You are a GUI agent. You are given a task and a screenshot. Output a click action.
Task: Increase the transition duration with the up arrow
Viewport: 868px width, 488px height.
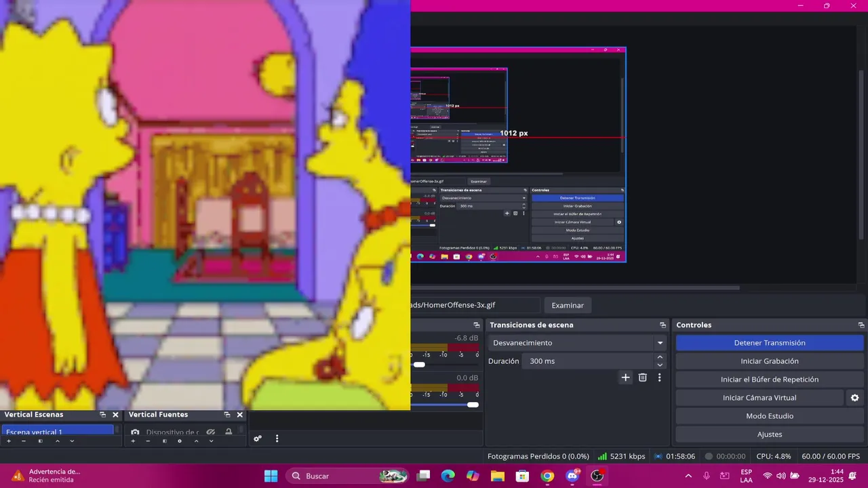click(660, 357)
